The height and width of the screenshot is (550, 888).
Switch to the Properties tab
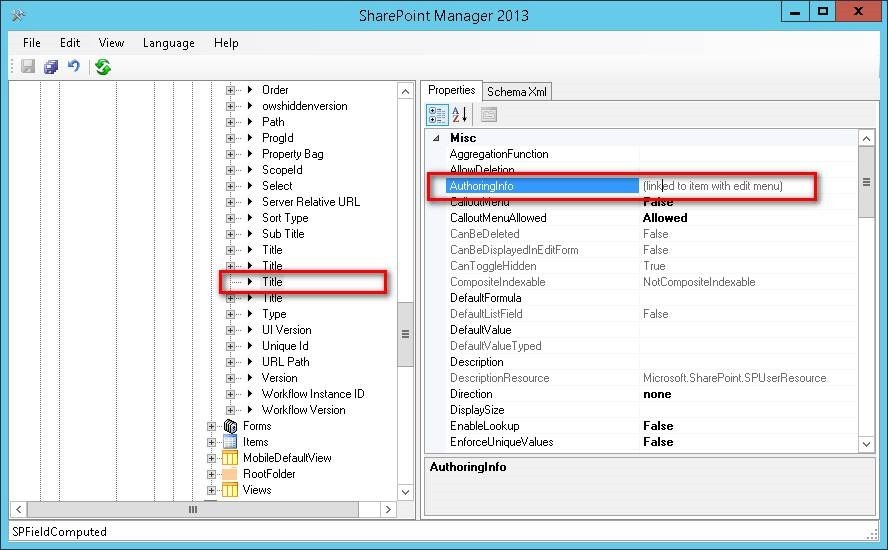pos(451,90)
